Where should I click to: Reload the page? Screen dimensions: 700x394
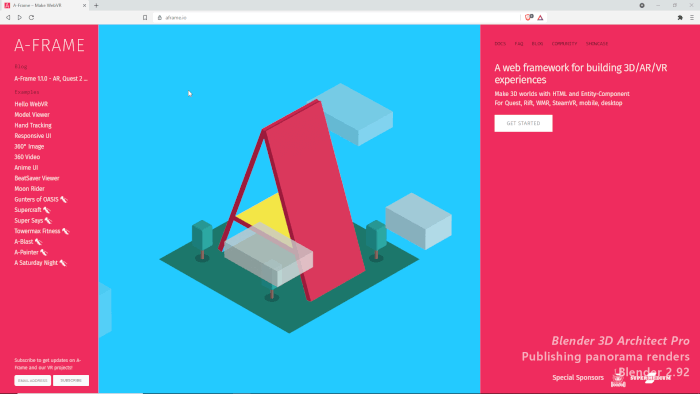(x=31, y=17)
